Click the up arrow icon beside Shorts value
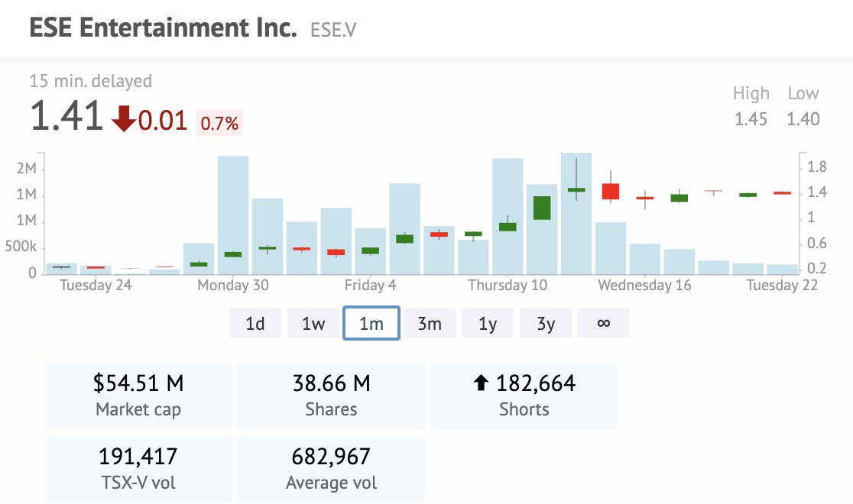Image resolution: width=853 pixels, height=504 pixels. (480, 383)
